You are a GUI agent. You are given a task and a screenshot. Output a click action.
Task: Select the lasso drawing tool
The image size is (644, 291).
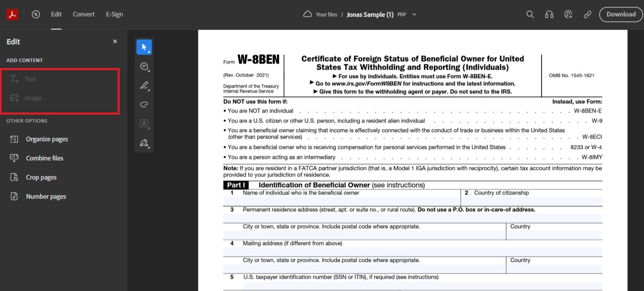coord(144,104)
